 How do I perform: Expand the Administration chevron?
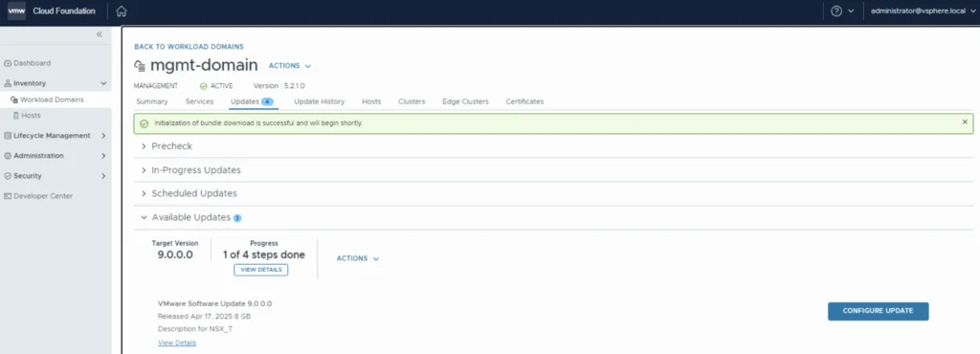pos(103,155)
